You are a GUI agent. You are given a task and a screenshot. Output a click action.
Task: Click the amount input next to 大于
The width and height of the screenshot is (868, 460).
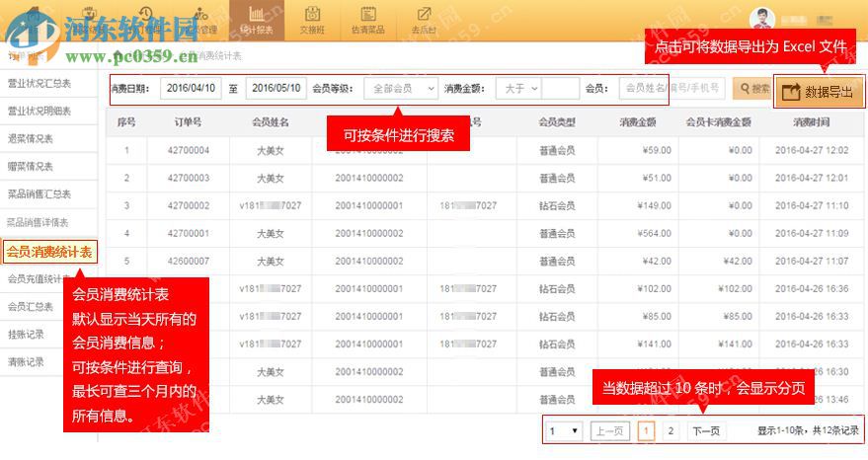pos(560,89)
